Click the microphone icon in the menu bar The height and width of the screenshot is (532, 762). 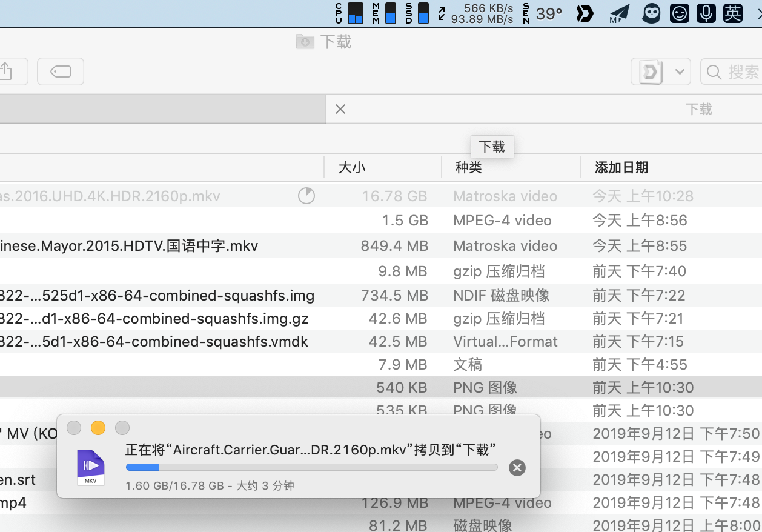(706, 13)
